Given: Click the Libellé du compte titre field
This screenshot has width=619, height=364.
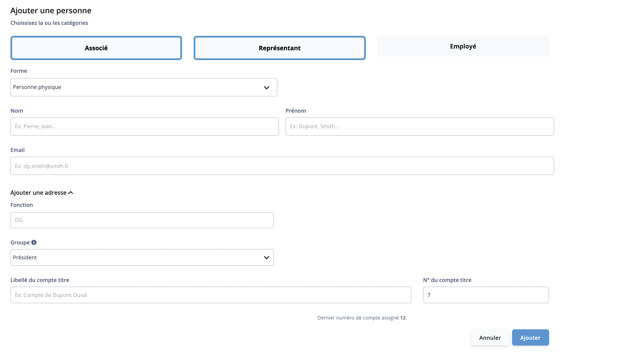Looking at the screenshot, I should tap(211, 295).
